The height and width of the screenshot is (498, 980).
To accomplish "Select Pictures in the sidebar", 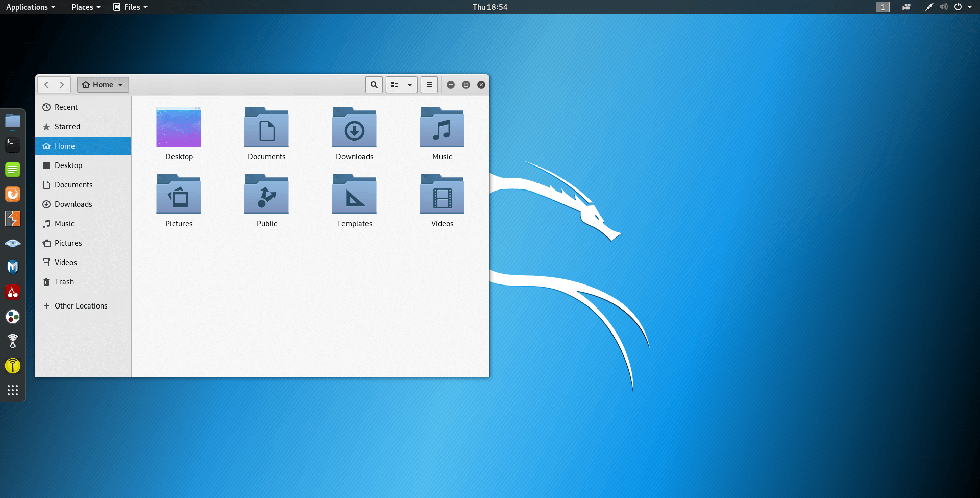I will click(83, 243).
